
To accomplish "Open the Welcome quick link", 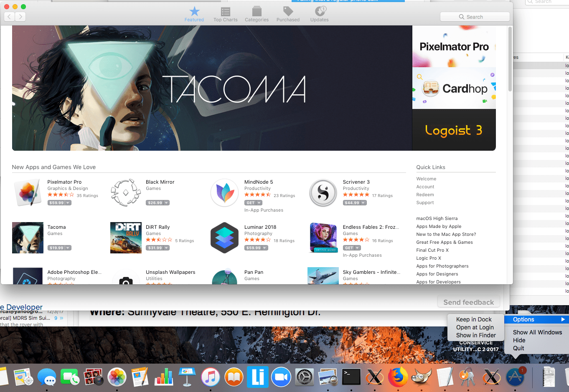I will (x=426, y=179).
